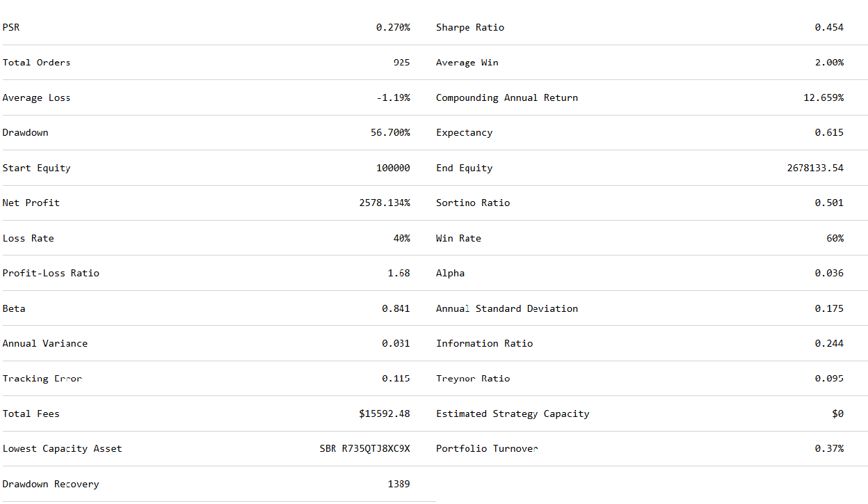Image resolution: width=868 pixels, height=504 pixels.
Task: Click the Tracking Error label
Action: point(42,379)
